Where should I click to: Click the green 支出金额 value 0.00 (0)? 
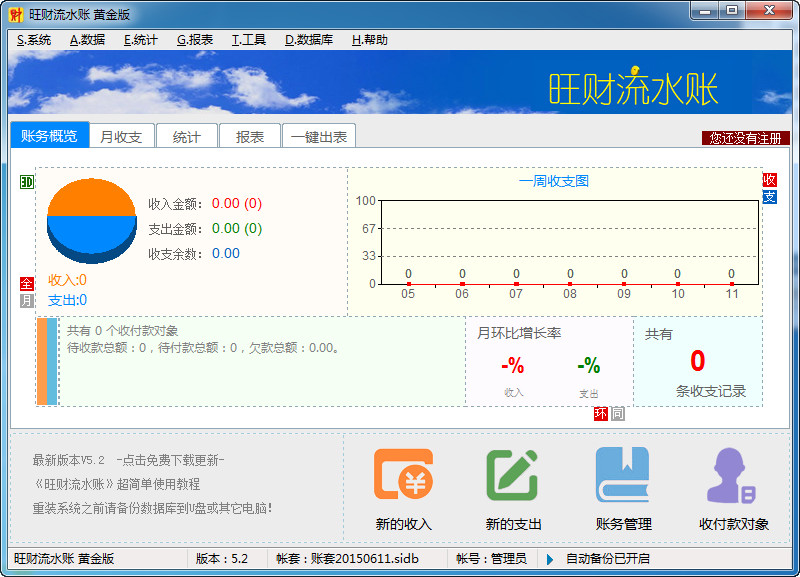(237, 228)
